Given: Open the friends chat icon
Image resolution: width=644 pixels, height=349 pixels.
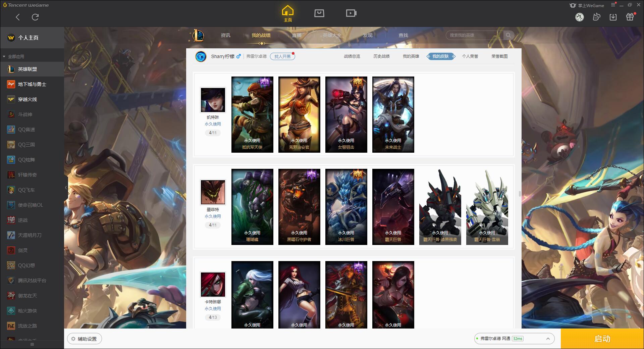Looking at the screenshot, I should [x=596, y=17].
